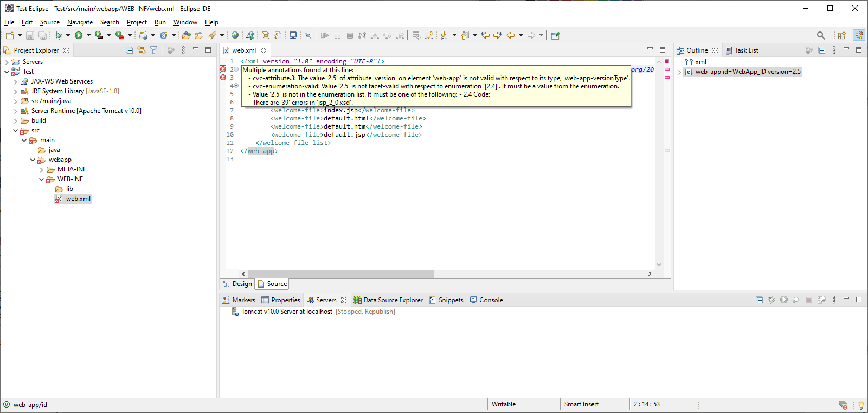Image resolution: width=868 pixels, height=413 pixels.
Task: Open the Window menu
Action: [185, 22]
